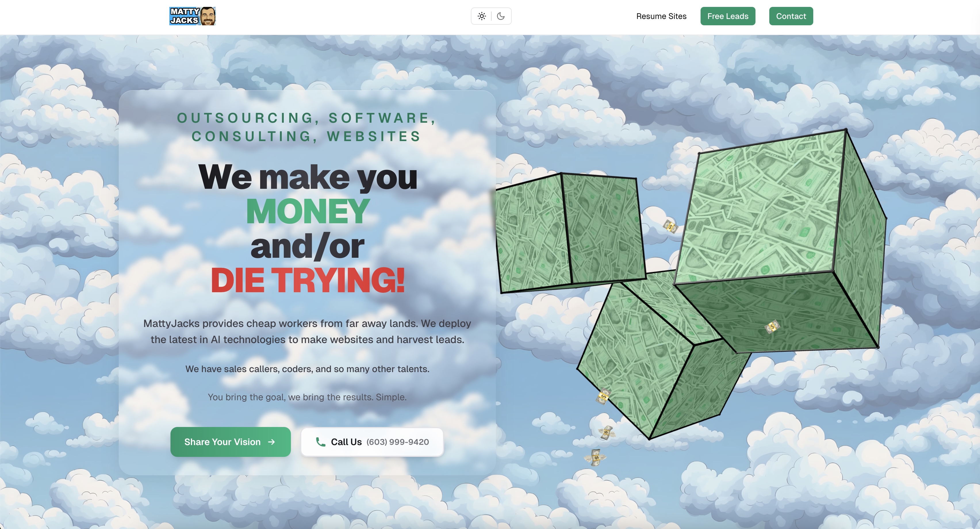
Task: Click the (603) 999-9420 phone number
Action: tap(398, 442)
